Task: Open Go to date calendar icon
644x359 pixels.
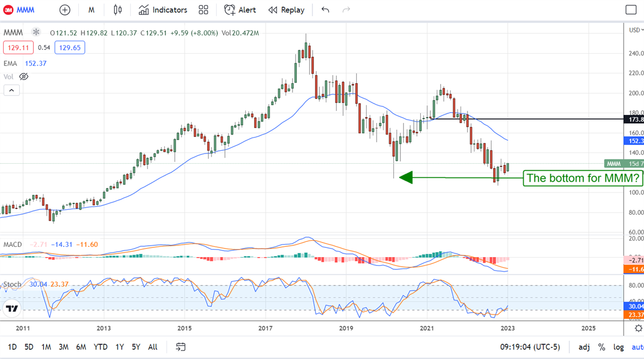Action: click(181, 347)
